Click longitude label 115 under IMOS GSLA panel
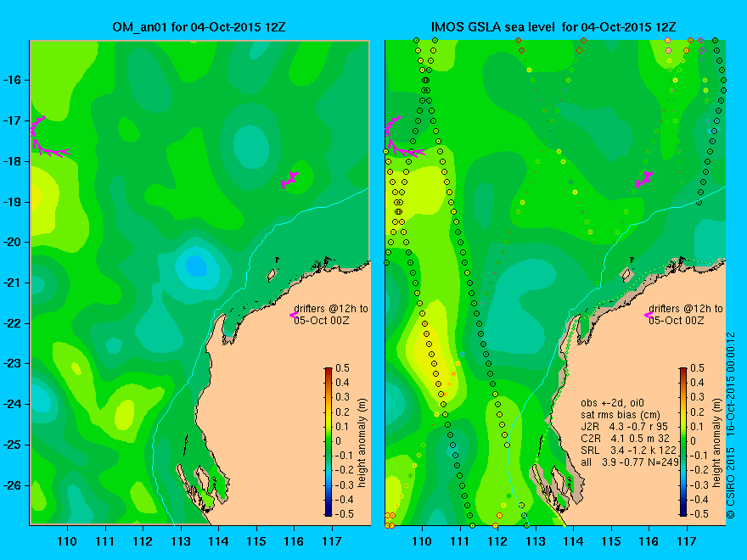Screen dimensions: 747x560 (611, 541)
